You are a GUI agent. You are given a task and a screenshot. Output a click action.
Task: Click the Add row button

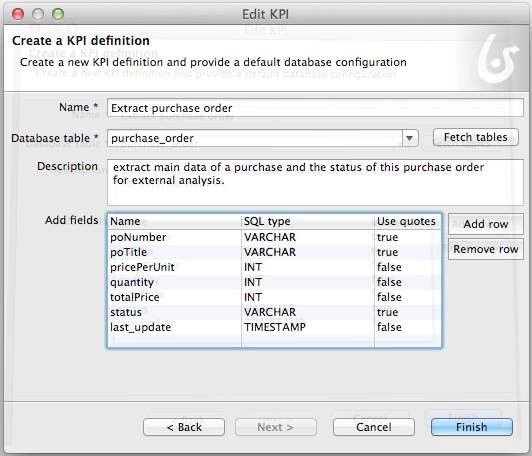pyautogui.click(x=486, y=224)
